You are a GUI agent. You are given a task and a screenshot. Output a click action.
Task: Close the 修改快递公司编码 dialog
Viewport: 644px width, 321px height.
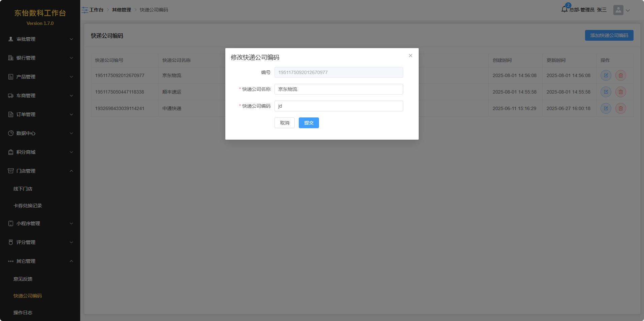pos(410,56)
